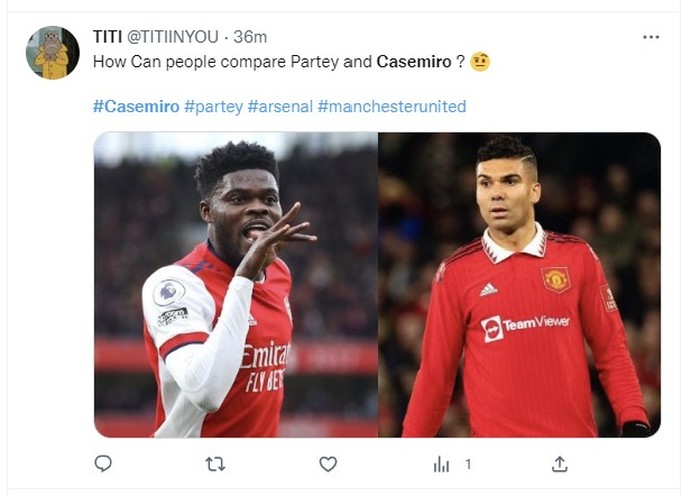Image resolution: width=700 pixels, height=496 pixels.
Task: Open the tweet via 36m timestamp
Action: click(x=250, y=37)
